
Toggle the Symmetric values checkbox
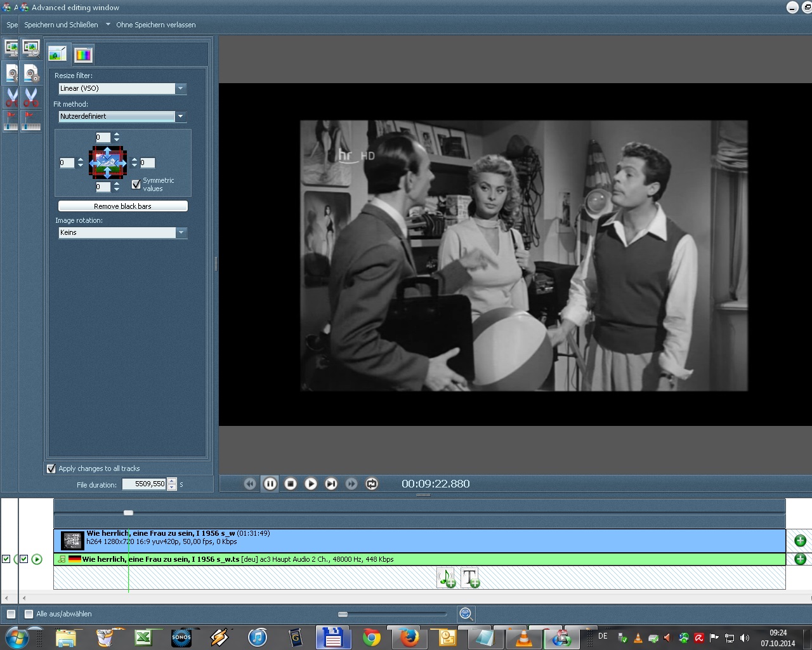(136, 184)
